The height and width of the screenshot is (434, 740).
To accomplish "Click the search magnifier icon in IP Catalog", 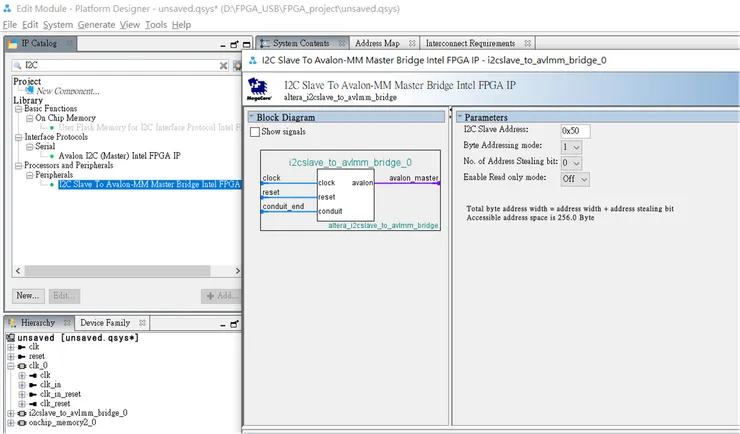I will 17,65.
